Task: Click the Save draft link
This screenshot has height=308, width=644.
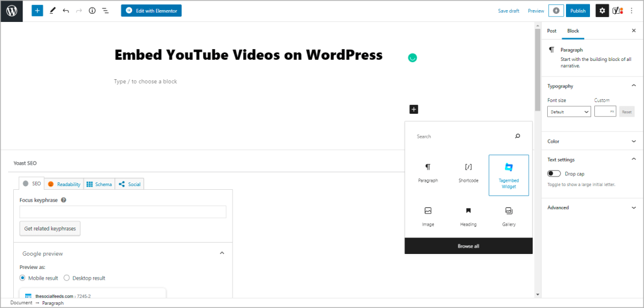Action: (x=508, y=11)
